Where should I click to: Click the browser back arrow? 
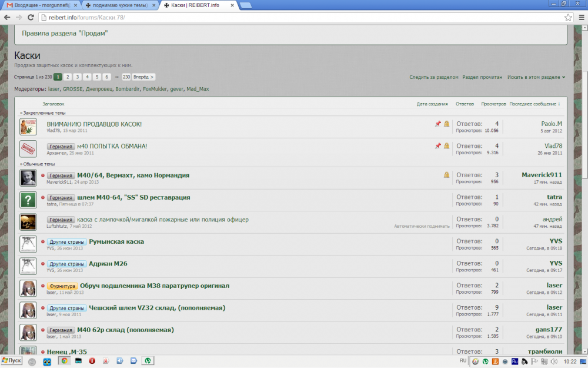click(x=7, y=18)
